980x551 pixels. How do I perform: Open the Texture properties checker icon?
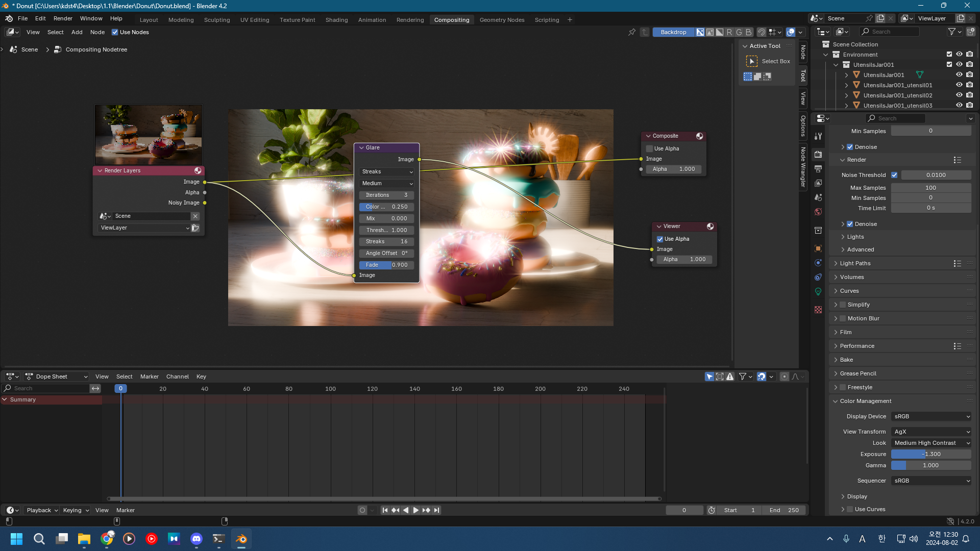pos(818,310)
